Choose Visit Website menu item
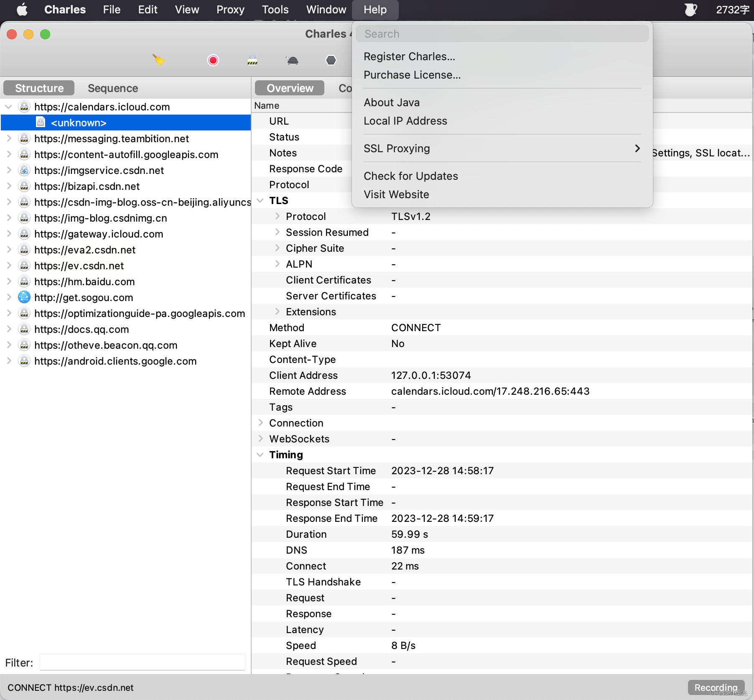Viewport: 754px width, 700px height. 502,194
